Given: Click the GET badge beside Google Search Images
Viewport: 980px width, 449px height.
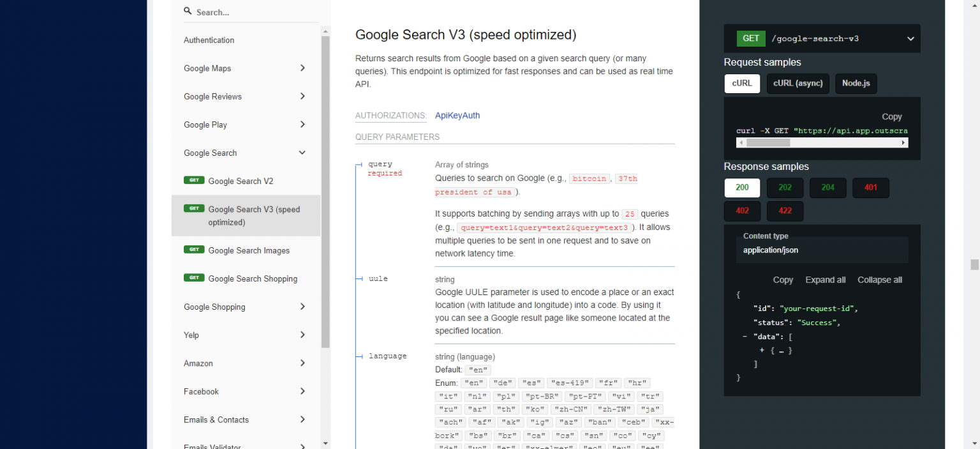Looking at the screenshot, I should pyautogui.click(x=194, y=249).
